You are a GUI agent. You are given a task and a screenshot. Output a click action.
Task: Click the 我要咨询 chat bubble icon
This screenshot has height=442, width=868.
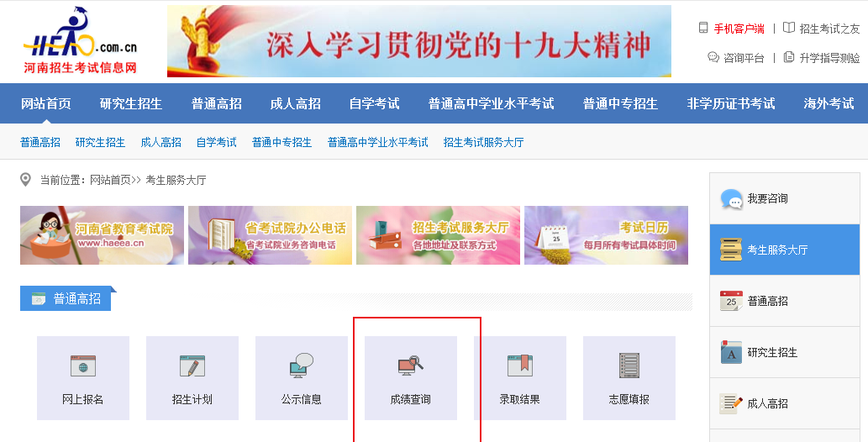click(x=731, y=199)
